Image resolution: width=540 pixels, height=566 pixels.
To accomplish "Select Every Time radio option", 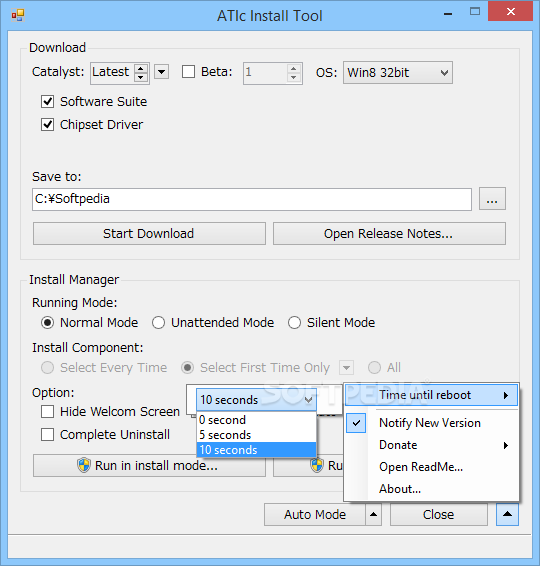I will tap(47, 368).
